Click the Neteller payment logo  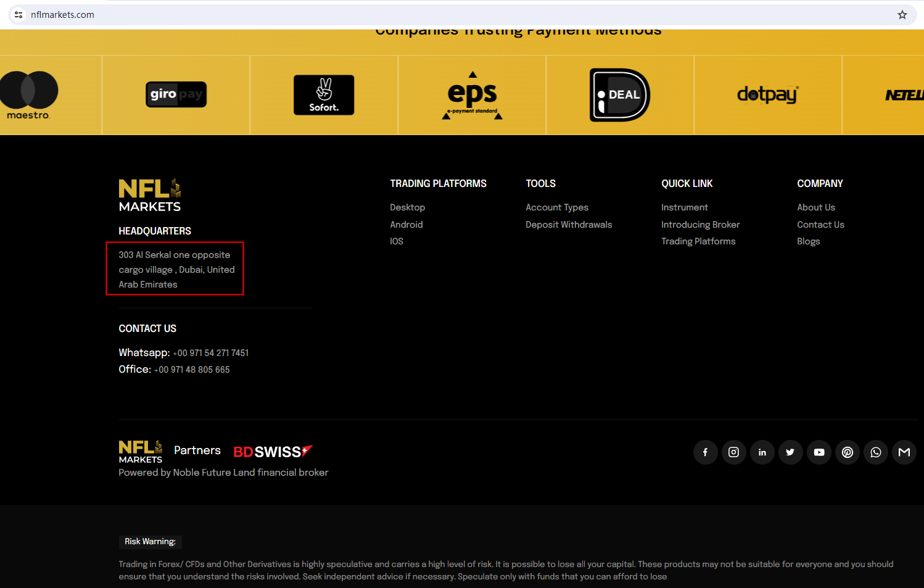pyautogui.click(x=904, y=95)
